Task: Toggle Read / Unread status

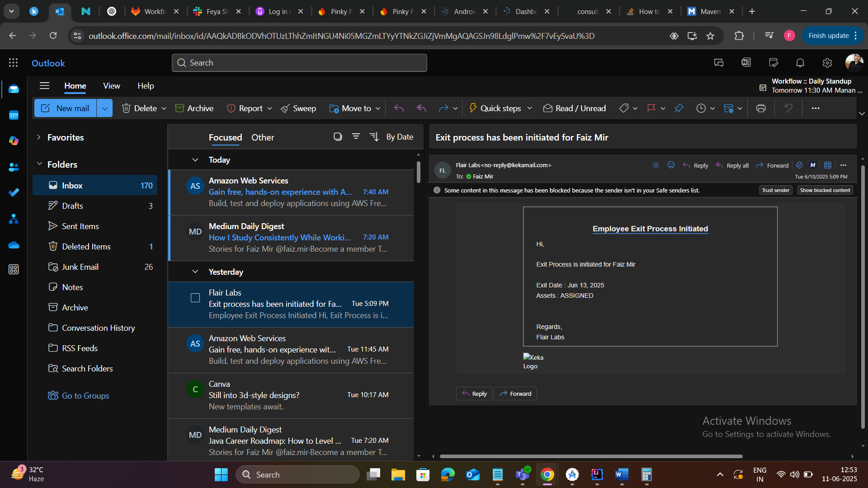Action: tap(575, 108)
